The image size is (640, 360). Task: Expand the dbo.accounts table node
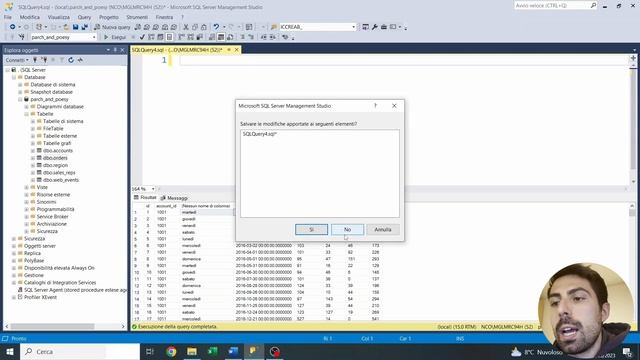coord(33,151)
